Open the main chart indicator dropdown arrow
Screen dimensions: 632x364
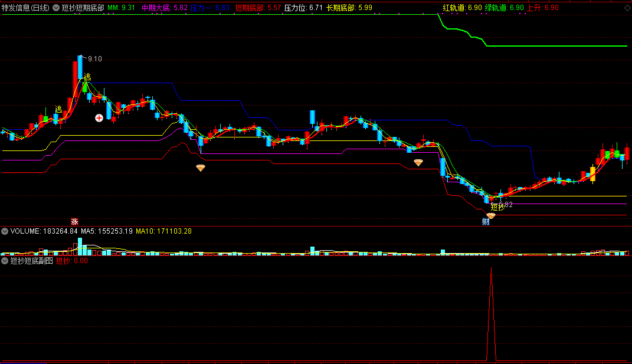tap(56, 8)
